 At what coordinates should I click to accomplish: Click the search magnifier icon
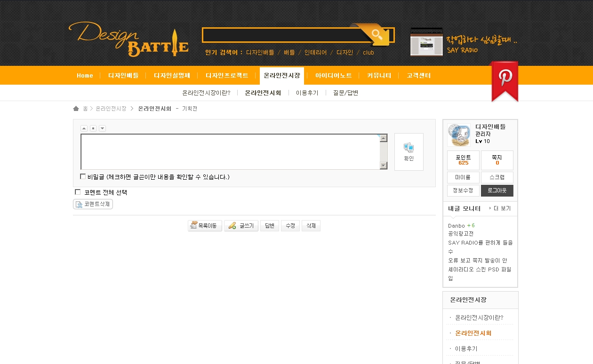pos(377,34)
